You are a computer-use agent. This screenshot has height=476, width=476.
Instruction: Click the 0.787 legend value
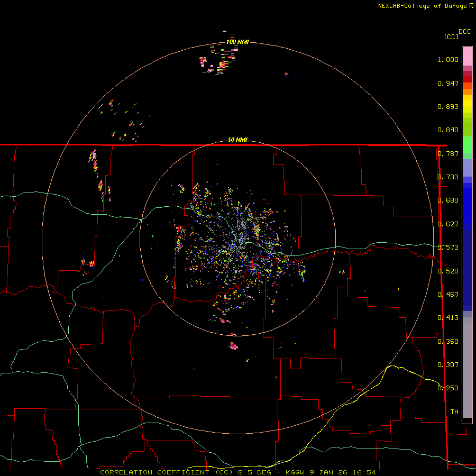(x=448, y=153)
